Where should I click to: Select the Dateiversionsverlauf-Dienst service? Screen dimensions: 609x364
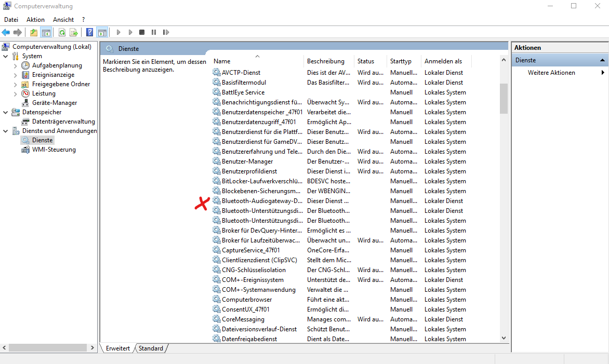click(341, 329)
